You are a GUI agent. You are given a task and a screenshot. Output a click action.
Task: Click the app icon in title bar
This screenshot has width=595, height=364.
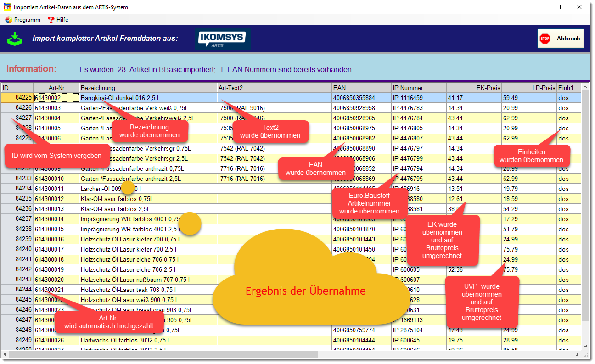7,7
